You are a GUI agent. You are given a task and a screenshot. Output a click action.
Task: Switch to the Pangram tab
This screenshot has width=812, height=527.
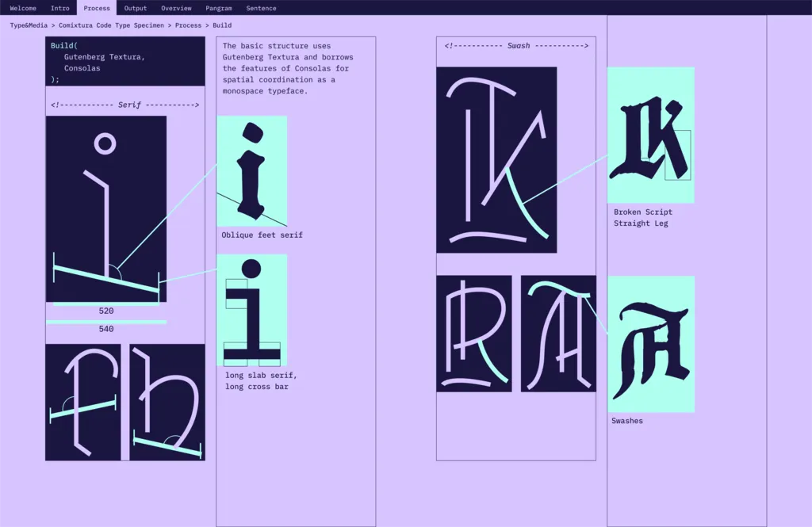[x=219, y=8]
